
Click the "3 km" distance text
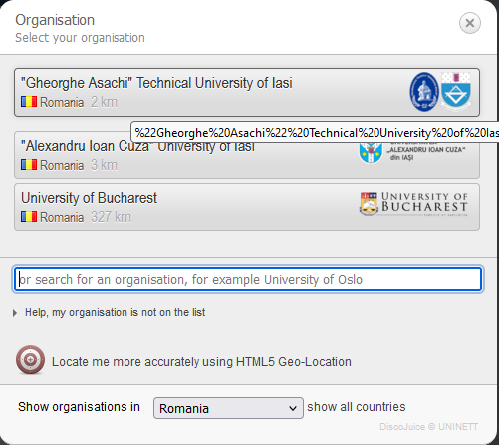104,165
